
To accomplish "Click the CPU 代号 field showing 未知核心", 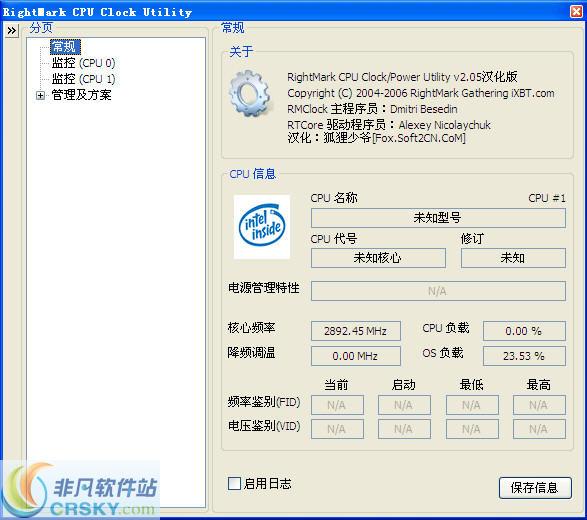I will (x=378, y=258).
